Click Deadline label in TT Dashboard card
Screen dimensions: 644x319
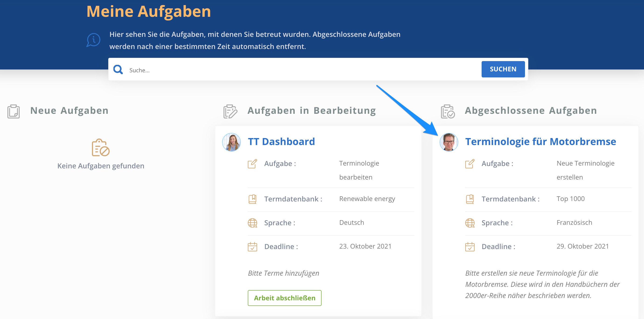[x=281, y=247]
